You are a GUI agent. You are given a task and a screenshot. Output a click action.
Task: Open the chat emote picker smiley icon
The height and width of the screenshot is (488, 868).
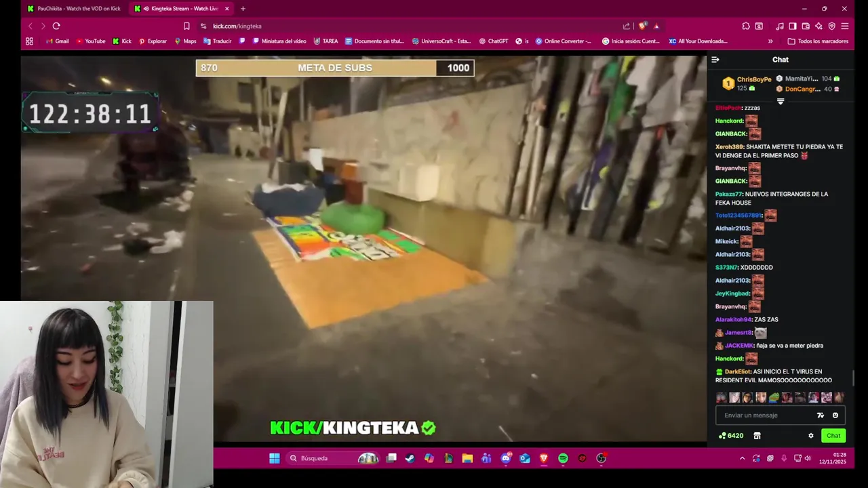(x=835, y=415)
